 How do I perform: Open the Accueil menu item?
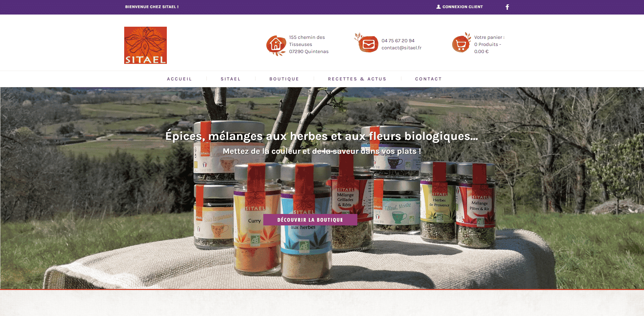click(179, 79)
